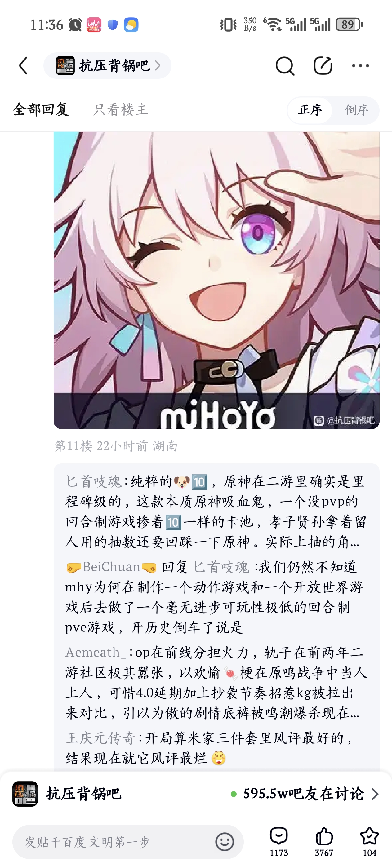Open search with magnifier icon
Viewport: 392px width, 868px height.
285,66
